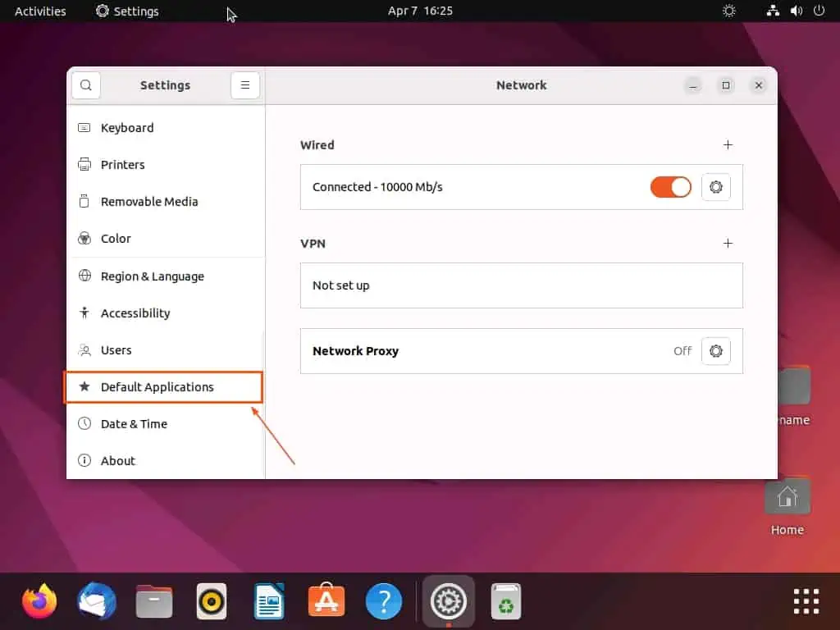Click Activities in the top bar
The image size is (840, 630).
pos(40,11)
